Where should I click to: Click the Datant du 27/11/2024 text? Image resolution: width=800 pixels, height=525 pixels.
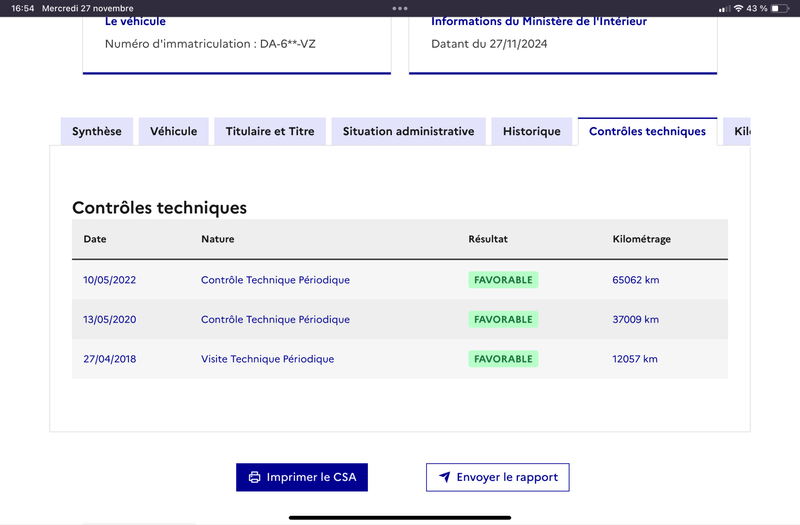489,44
